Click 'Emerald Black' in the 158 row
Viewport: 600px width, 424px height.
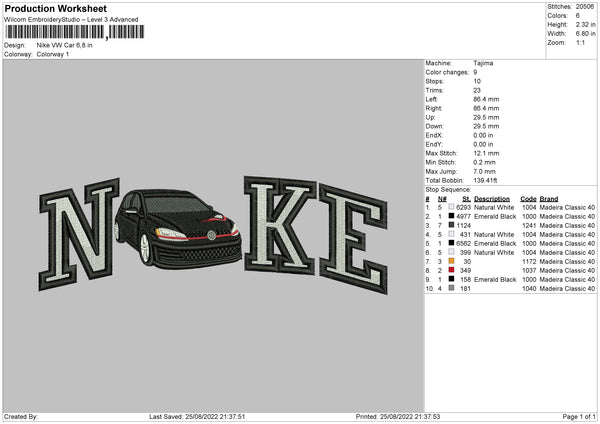coord(495,280)
